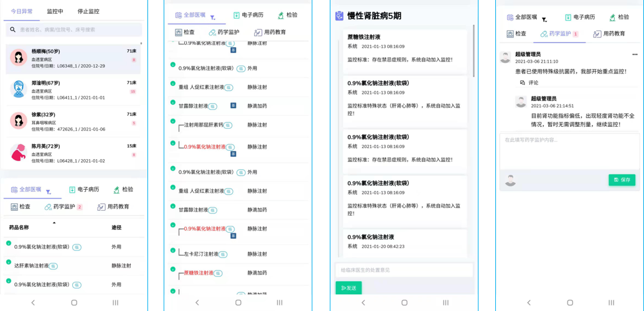Open patient 杨顺梅(50岁) avatar

19,58
